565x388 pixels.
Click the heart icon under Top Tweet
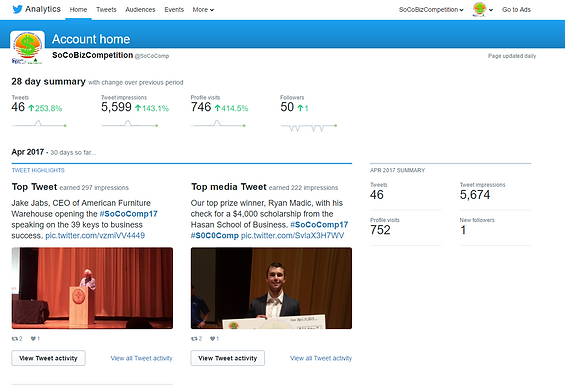coord(33,339)
